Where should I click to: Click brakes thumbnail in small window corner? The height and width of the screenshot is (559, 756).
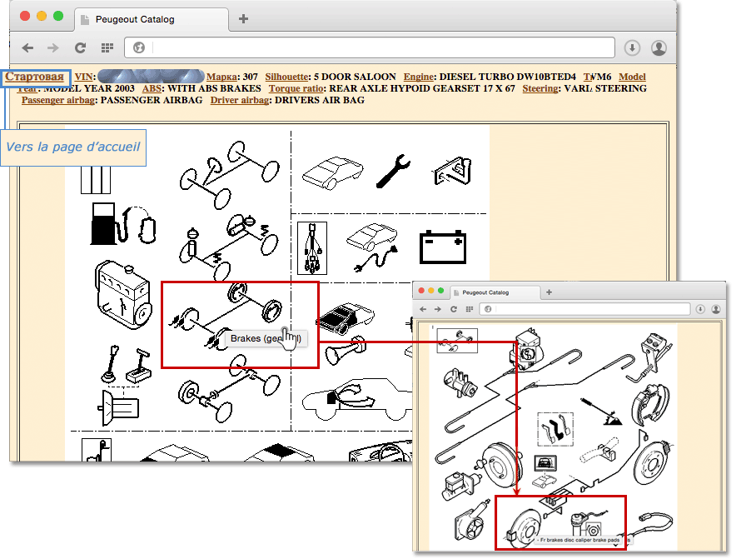[457, 341]
